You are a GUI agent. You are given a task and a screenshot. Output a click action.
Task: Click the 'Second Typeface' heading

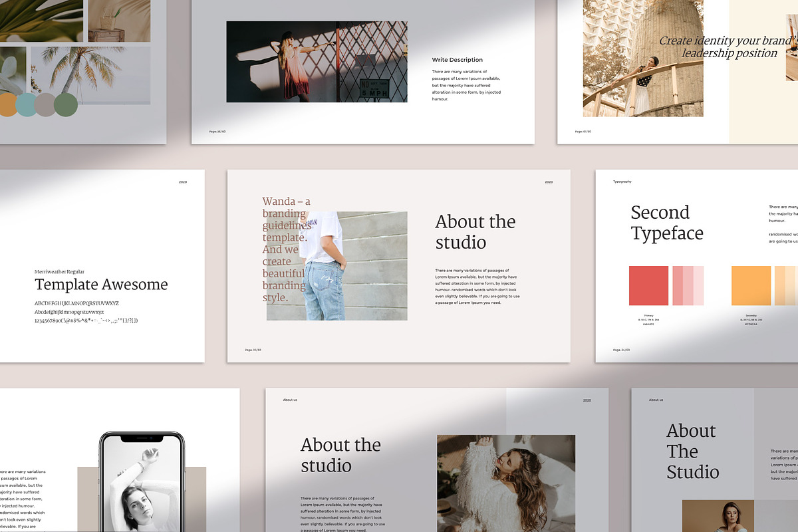pos(667,223)
